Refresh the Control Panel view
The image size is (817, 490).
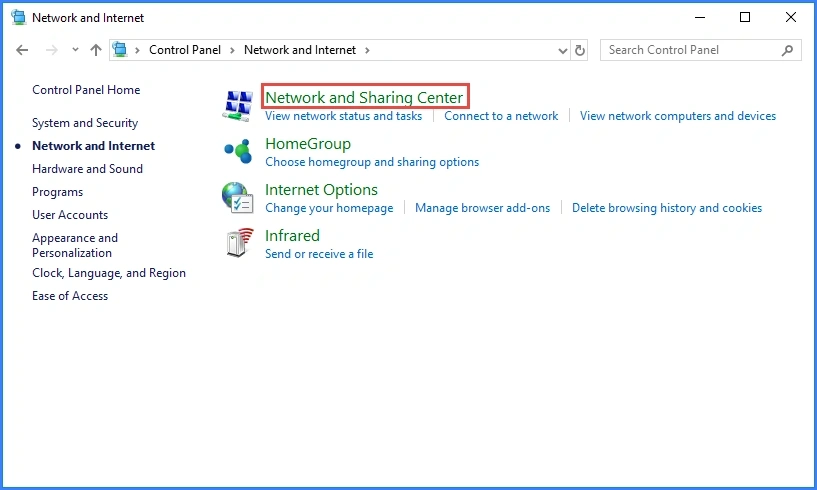coord(579,50)
